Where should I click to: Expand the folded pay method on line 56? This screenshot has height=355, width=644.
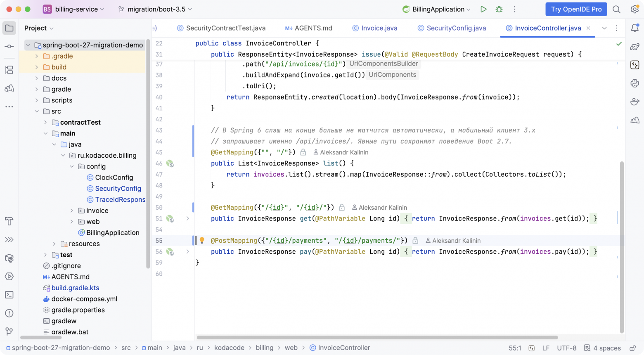(188, 251)
